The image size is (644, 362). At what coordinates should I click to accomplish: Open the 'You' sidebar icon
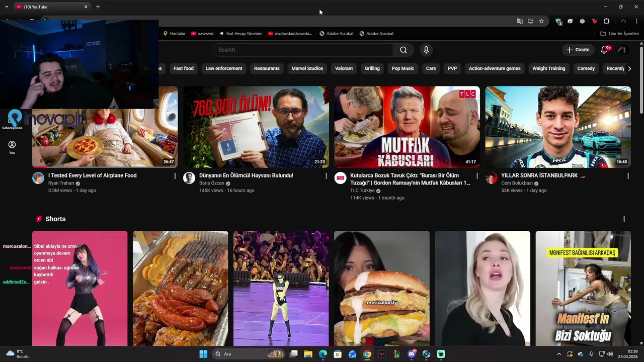[x=12, y=147]
